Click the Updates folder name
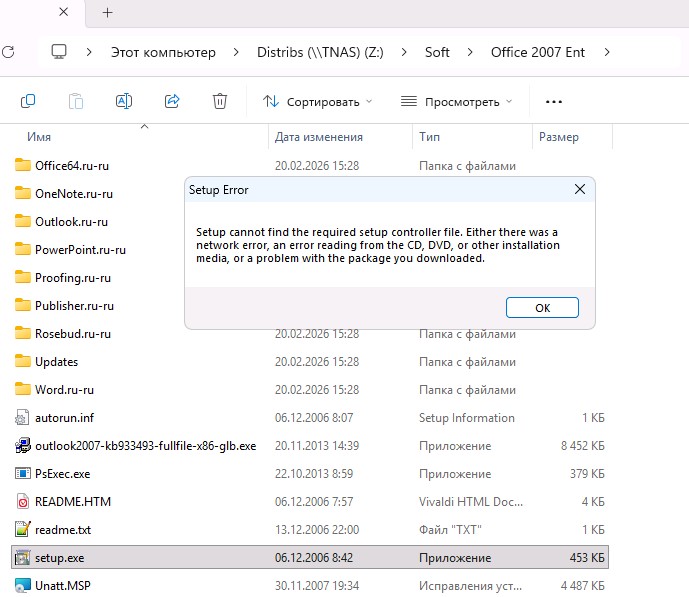The height and width of the screenshot is (597, 689). pos(57,362)
